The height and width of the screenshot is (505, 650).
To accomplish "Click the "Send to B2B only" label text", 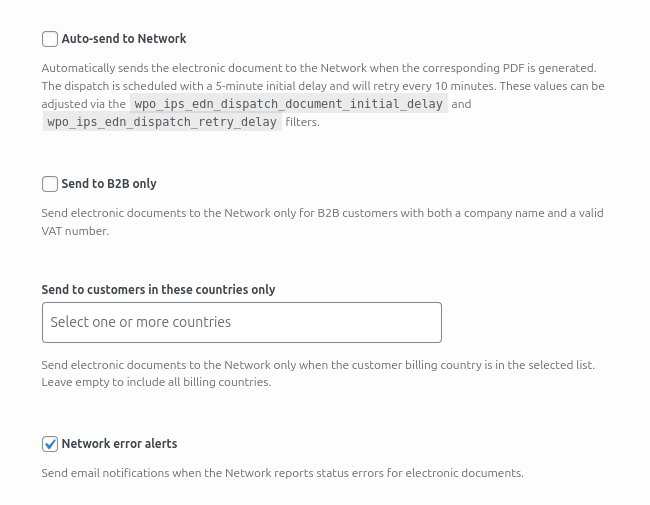I will 109,184.
